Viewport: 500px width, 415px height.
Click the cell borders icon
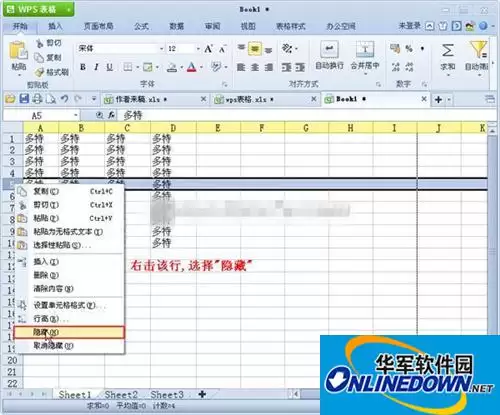click(x=128, y=67)
